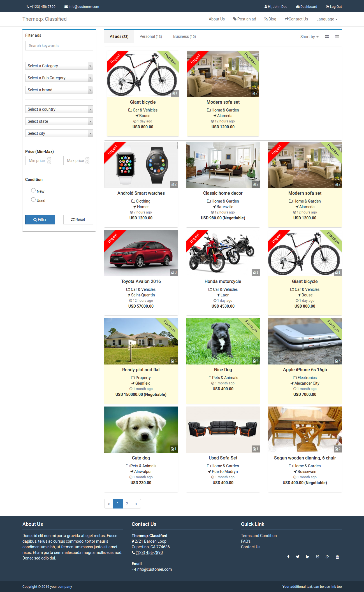Switch to the Personal ads tab
This screenshot has width=364, height=592.
[x=151, y=36]
